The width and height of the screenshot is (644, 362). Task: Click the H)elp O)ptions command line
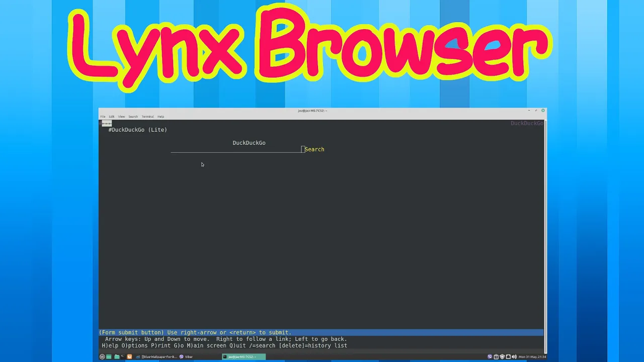[224, 345]
